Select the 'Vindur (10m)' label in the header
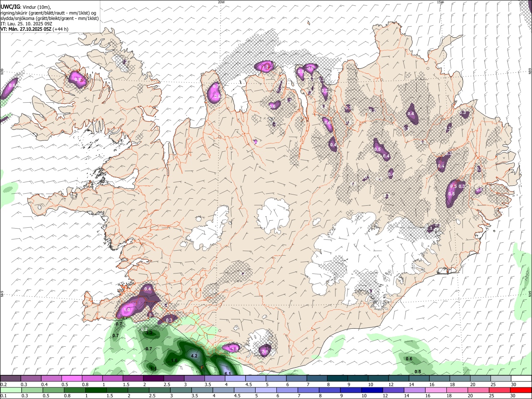Screen dimensions: 532x399 (x=36, y=7)
